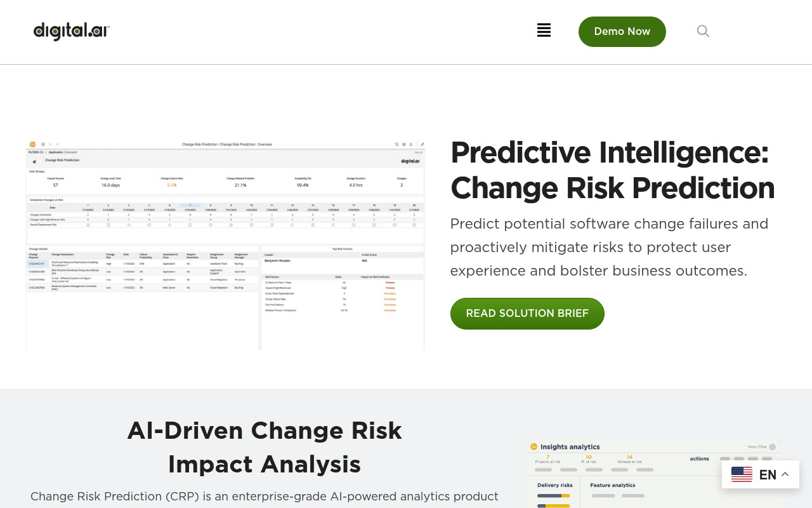Click the digital.ai logo in header

point(72,31)
